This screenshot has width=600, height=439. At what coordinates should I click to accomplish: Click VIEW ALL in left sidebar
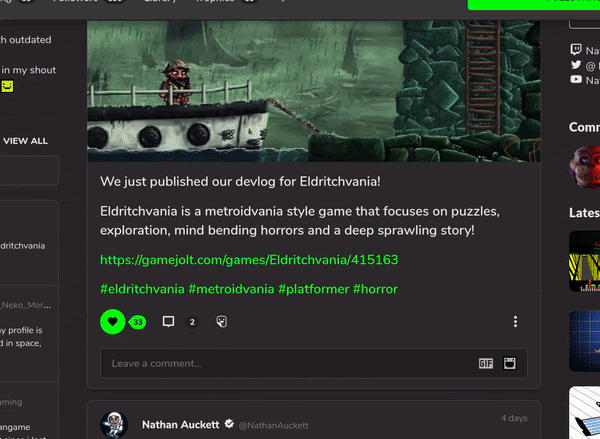[x=25, y=141]
